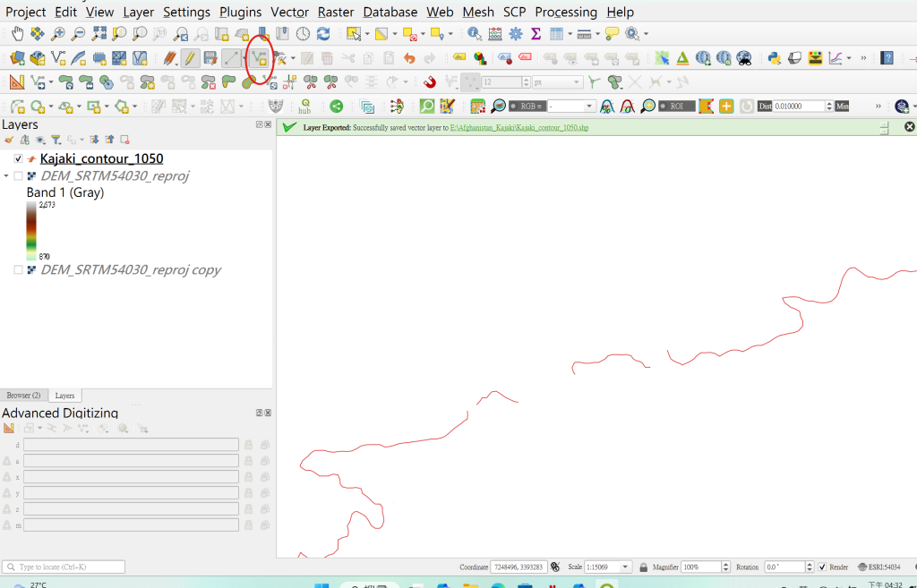The width and height of the screenshot is (917, 588).
Task: Open the Plugins menu
Action: 240,13
